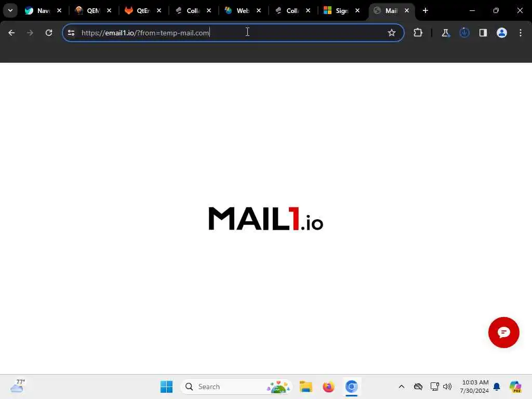Minimize the browser window
Viewport: 532px width, 399px height.
point(472,10)
